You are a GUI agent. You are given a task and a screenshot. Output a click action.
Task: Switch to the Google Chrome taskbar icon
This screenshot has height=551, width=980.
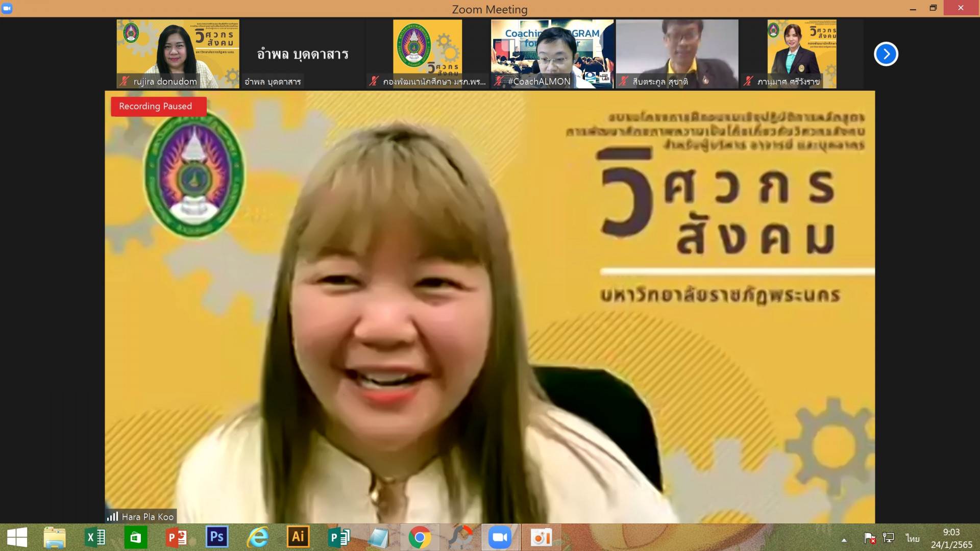click(x=420, y=537)
